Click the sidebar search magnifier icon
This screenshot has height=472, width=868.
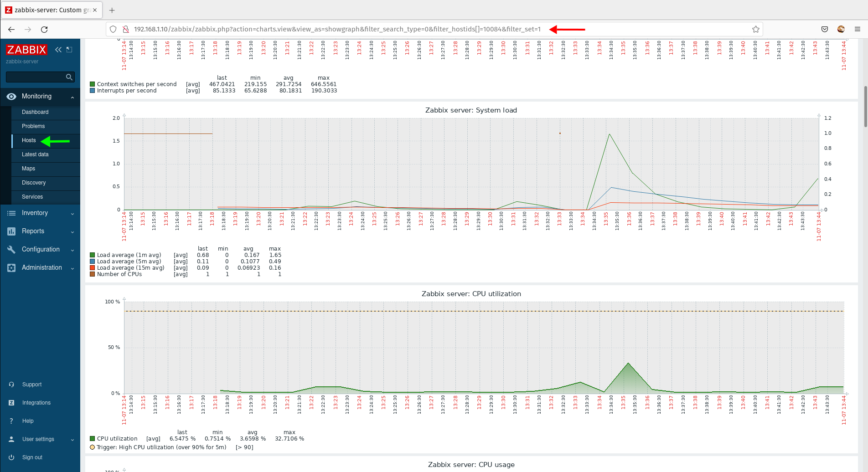click(69, 77)
